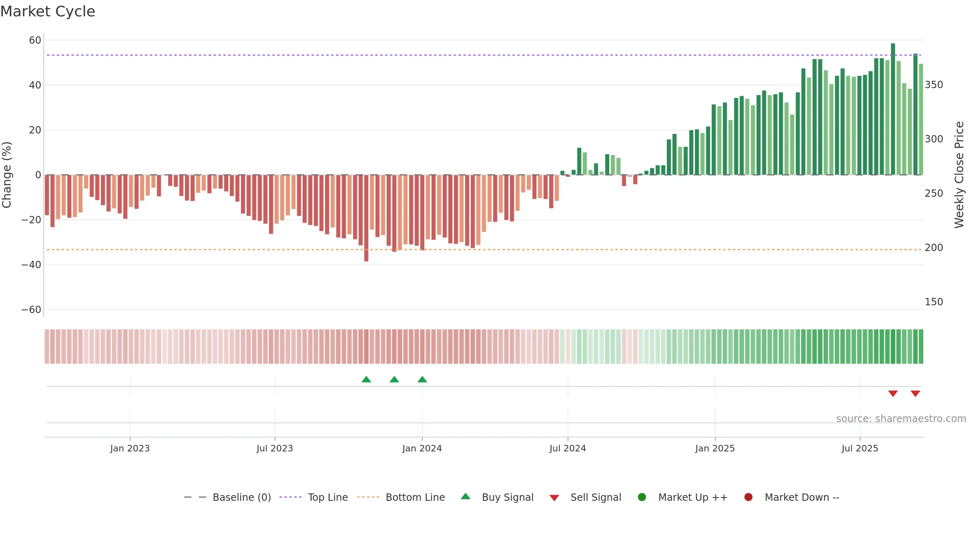980x551 pixels.
Task: Click the Sell Signal legend triangle icon
Action: (554, 498)
